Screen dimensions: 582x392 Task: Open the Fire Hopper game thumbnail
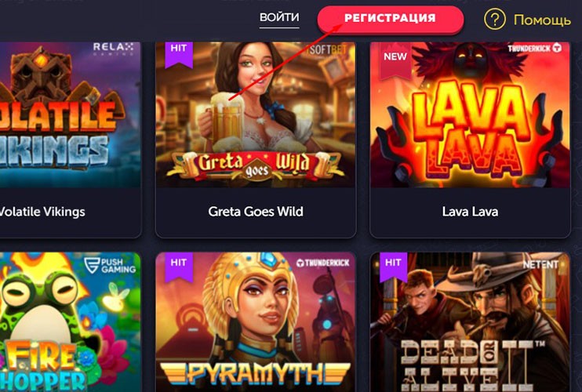coord(71,322)
